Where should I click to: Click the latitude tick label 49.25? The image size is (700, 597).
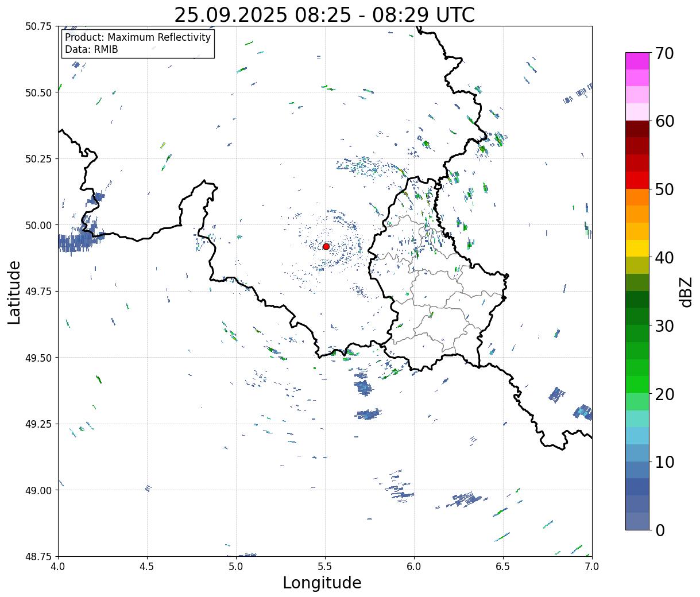pos(39,424)
